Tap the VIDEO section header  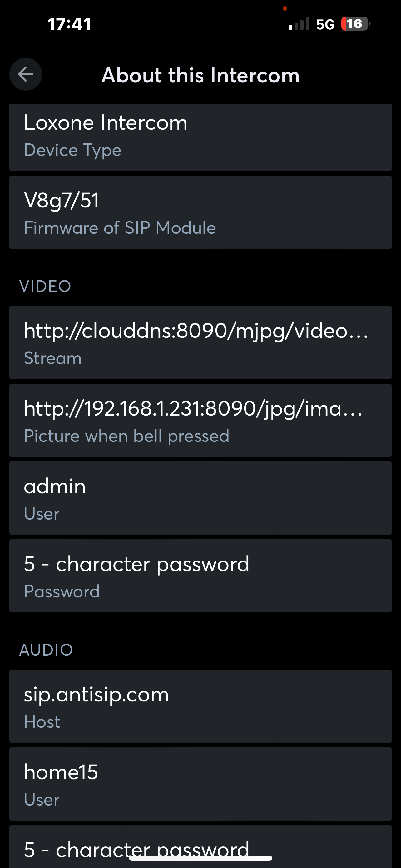45,287
